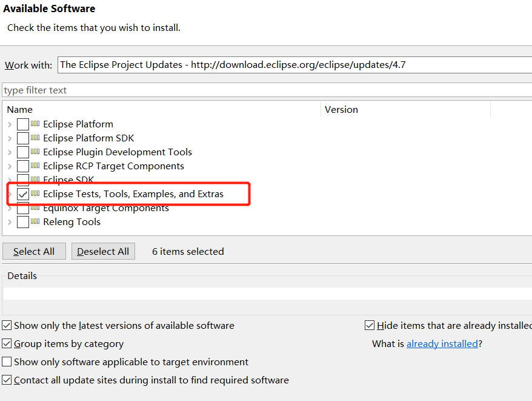Click the Select All button
The width and height of the screenshot is (532, 401).
pyautogui.click(x=34, y=251)
